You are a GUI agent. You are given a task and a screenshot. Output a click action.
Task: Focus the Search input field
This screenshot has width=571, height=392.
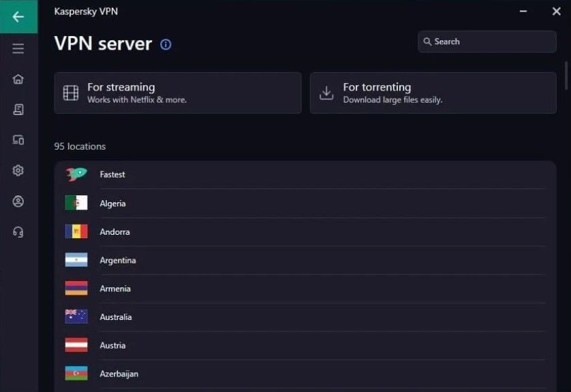tap(487, 42)
